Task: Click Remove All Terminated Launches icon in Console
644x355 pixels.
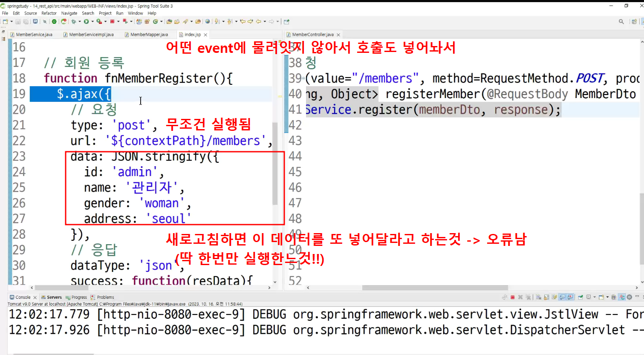Action: 528,297
